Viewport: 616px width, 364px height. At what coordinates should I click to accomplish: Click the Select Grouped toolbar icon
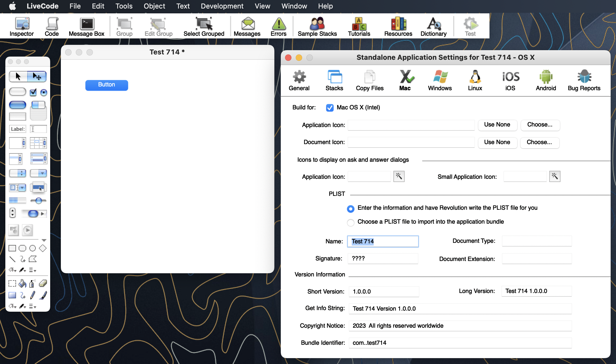[x=204, y=27]
